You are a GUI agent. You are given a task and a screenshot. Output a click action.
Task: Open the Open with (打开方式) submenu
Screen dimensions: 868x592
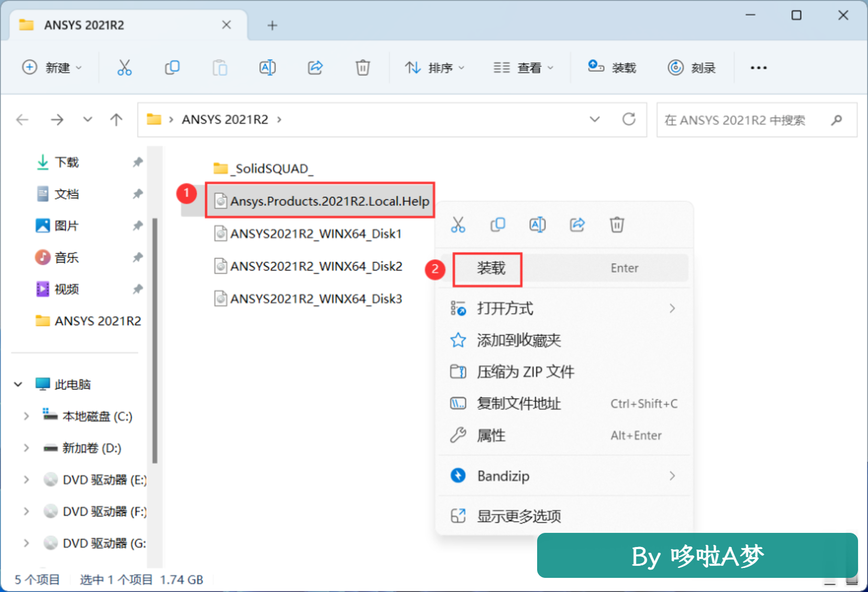point(564,309)
